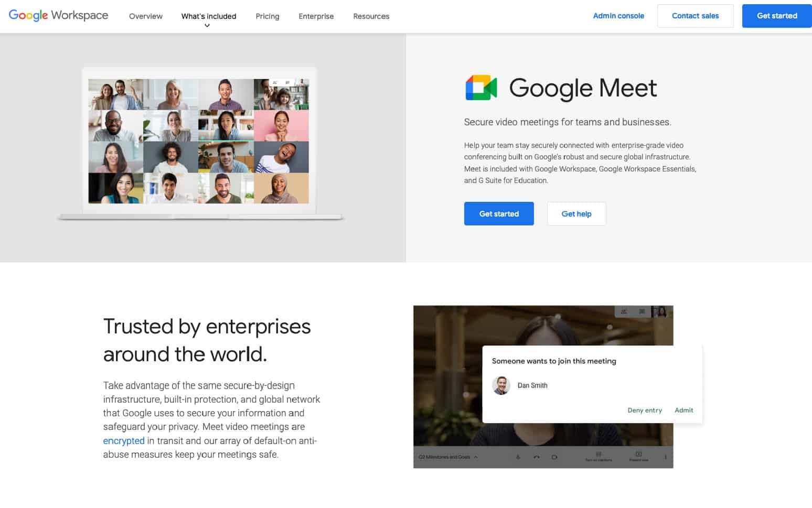Open the Overview menu item
Screen dimensions: 812x508
[x=146, y=16]
